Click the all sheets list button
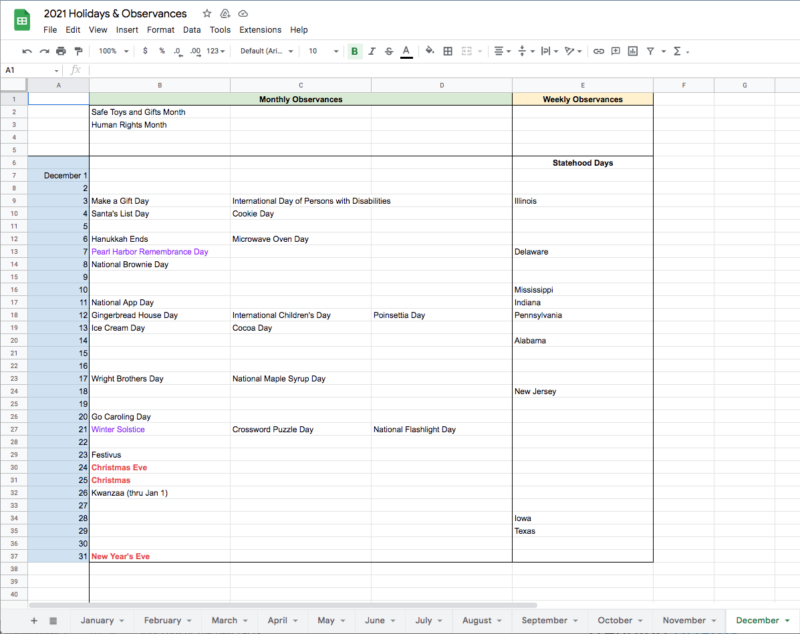This screenshot has width=800, height=634. pyautogui.click(x=53, y=621)
